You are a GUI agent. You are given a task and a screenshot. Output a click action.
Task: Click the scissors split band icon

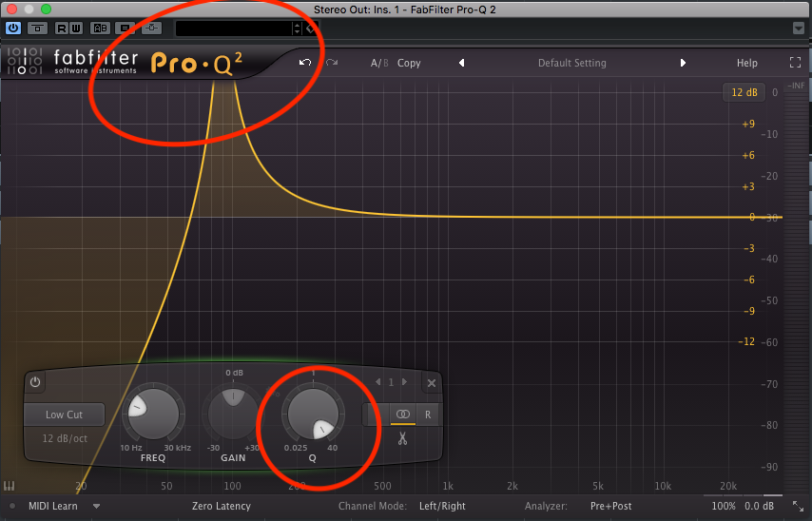tap(402, 438)
